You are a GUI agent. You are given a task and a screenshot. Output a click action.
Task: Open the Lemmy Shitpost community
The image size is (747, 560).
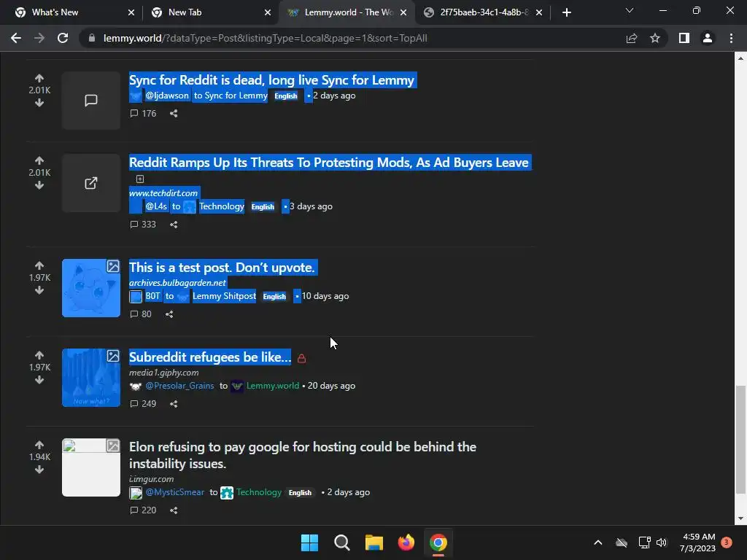(x=224, y=296)
